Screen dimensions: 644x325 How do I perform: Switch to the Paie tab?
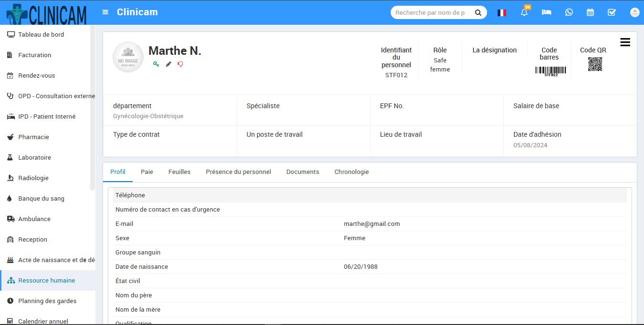[147, 172]
